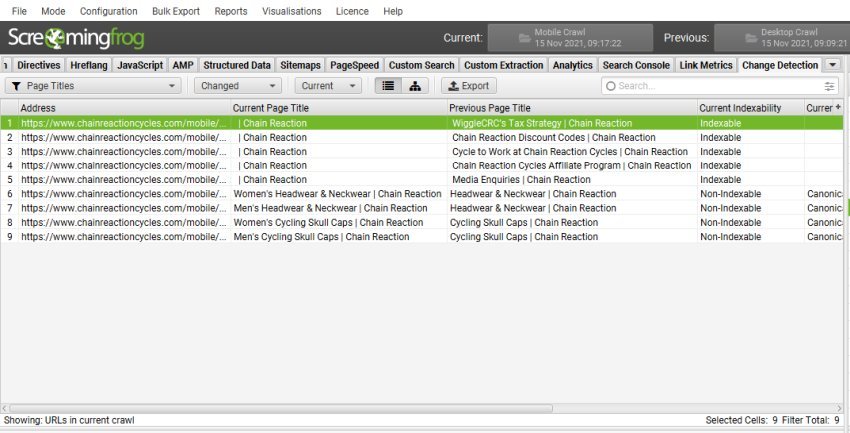Click the Current crawl folder icon
Screen dimensions: 850x433
[524, 39]
